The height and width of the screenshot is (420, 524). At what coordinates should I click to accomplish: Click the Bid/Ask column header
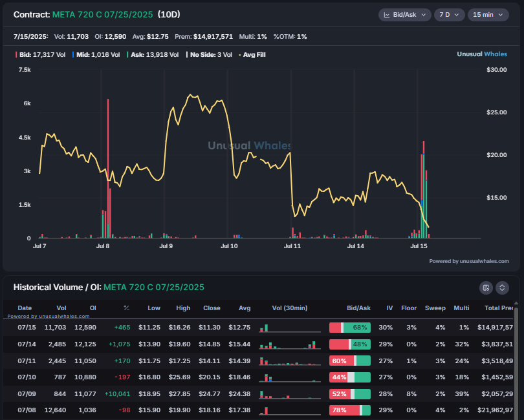pyautogui.click(x=358, y=308)
